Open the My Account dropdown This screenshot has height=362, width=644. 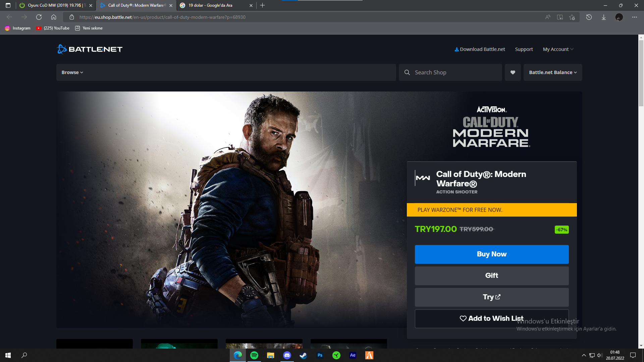click(x=558, y=49)
